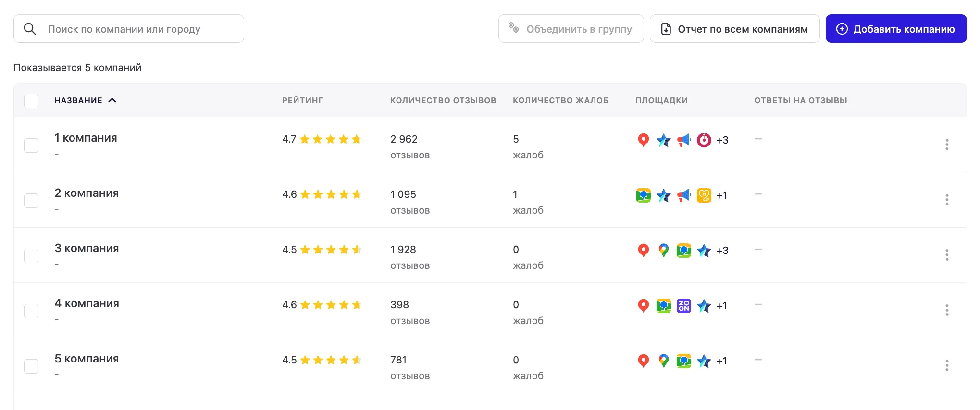Click the Google Maps pin icon for 3 компания
The height and width of the screenshot is (410, 980).
(x=663, y=251)
